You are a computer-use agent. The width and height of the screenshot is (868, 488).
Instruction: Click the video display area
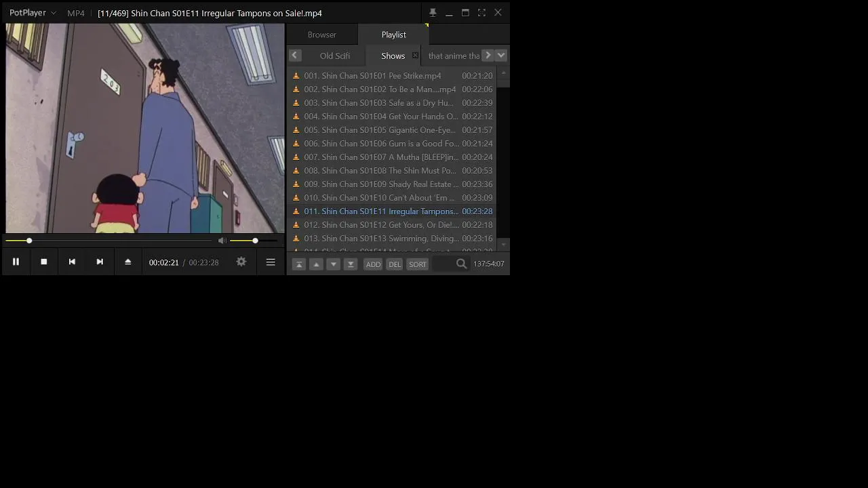[145, 129]
